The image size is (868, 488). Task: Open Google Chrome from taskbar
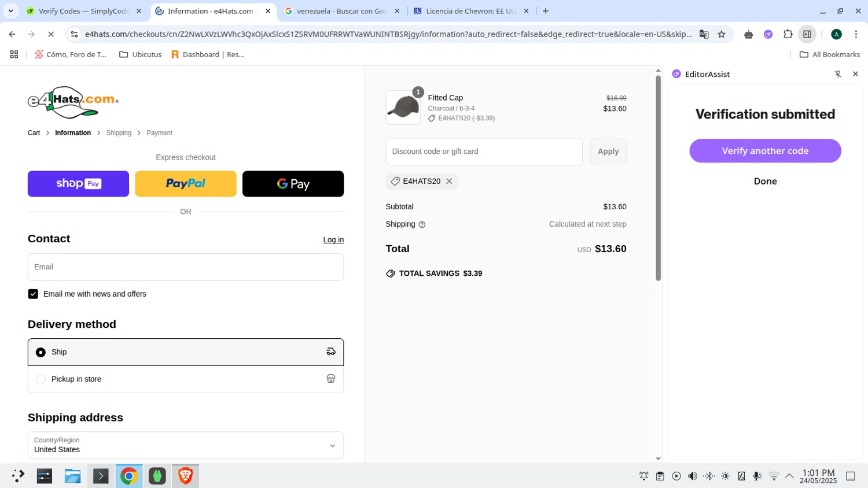click(x=129, y=476)
